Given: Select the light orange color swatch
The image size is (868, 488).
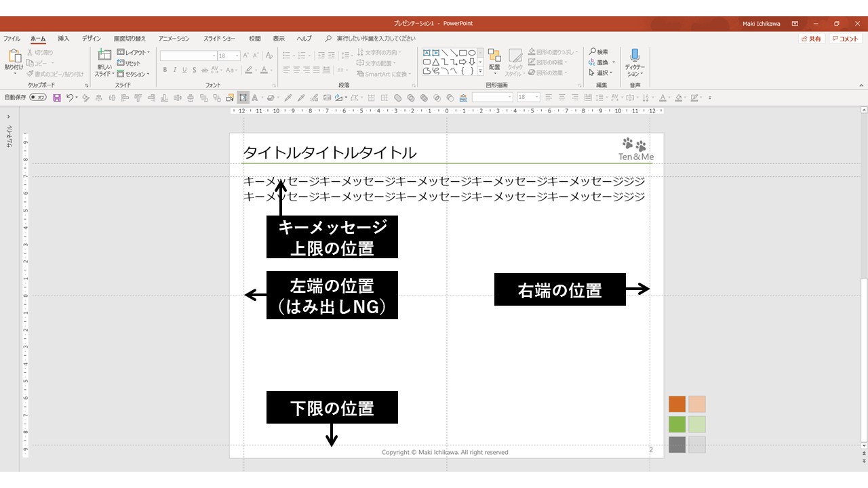Looking at the screenshot, I should [x=697, y=404].
